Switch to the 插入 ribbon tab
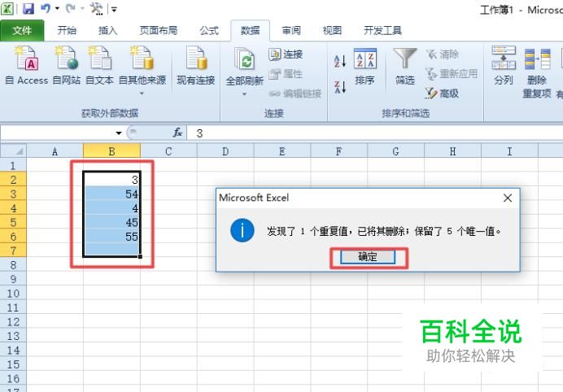 click(107, 31)
